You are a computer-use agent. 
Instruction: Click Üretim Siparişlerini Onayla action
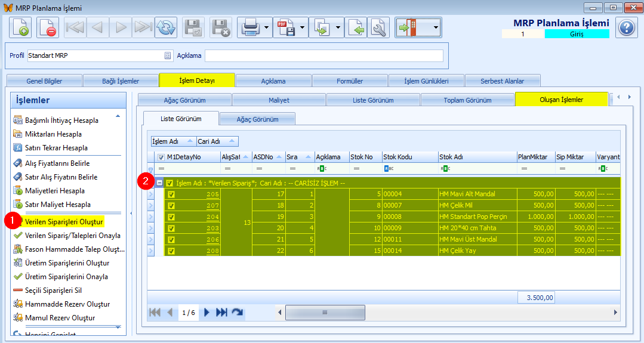point(66,277)
